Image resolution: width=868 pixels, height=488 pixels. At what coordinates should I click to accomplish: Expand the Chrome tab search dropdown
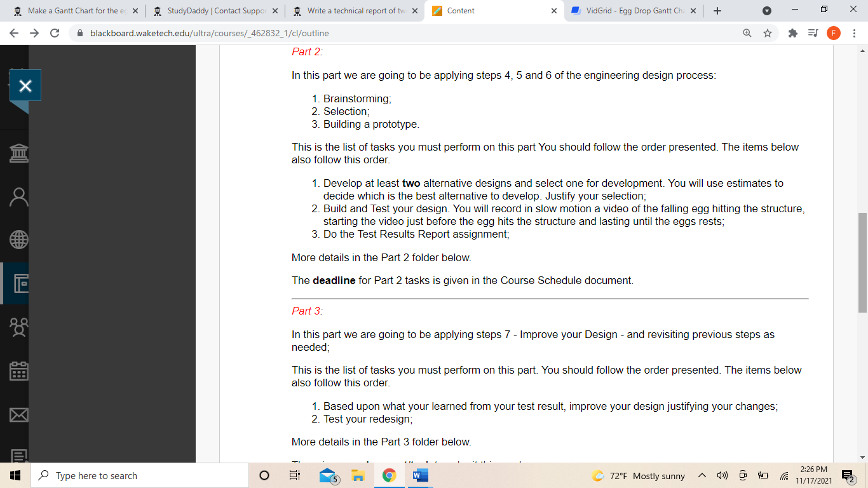pos(767,11)
